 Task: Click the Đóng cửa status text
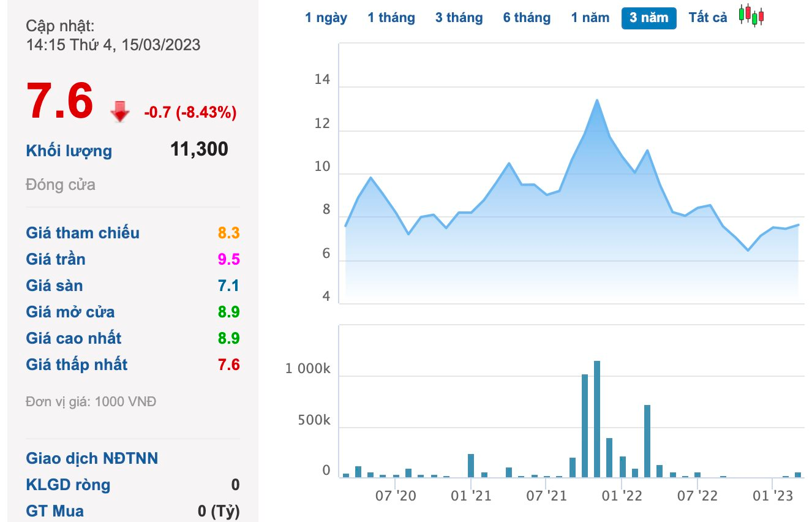tap(61, 184)
